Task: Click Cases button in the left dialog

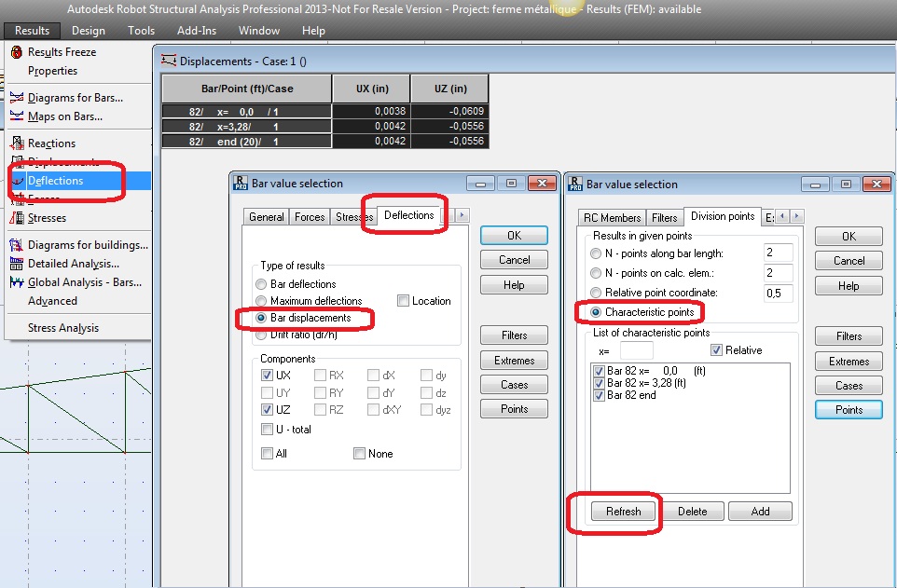Action: [x=514, y=385]
